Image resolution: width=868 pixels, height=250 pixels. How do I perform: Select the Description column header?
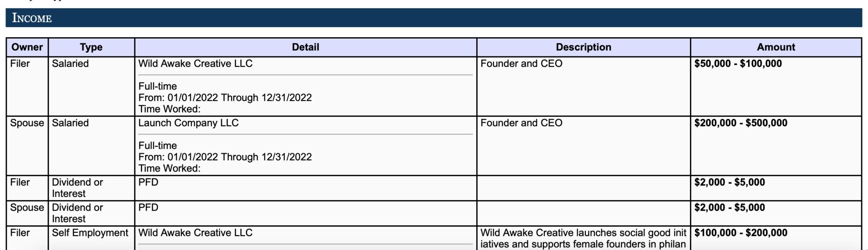[583, 47]
